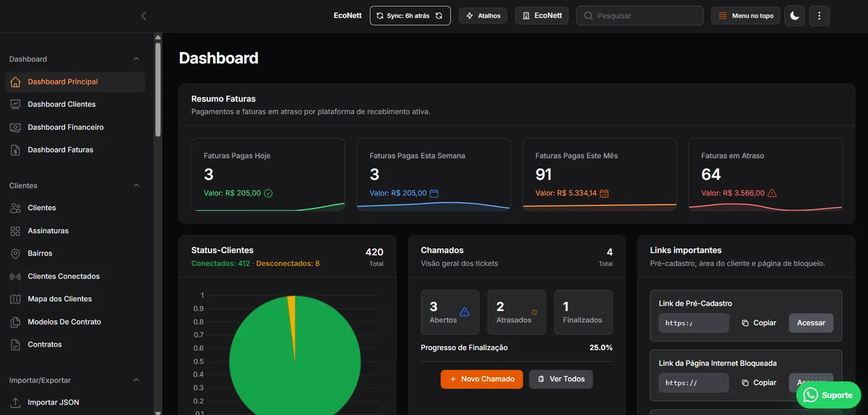Open the three-dot more options menu
The image size is (868, 415).
819,16
